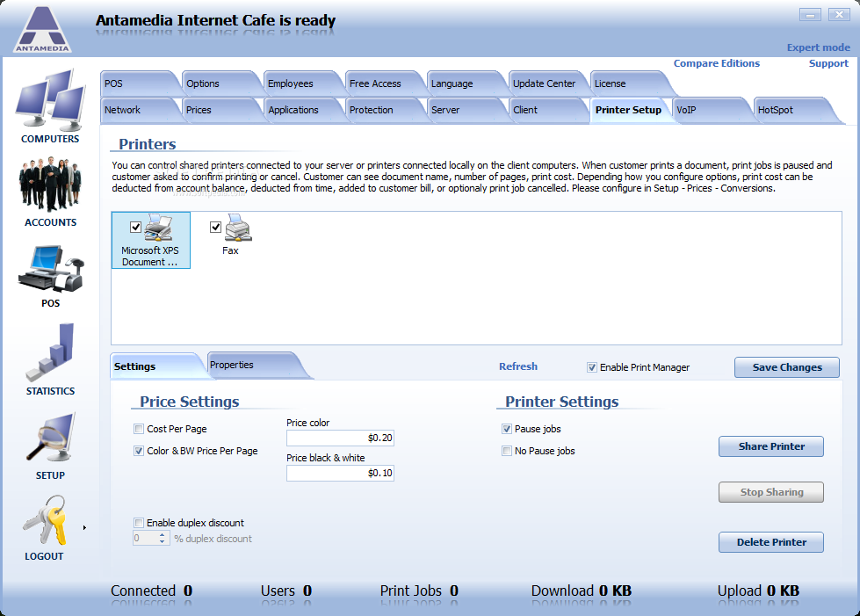Toggle Color & BW Price Per Page
Screen dimensions: 860x616
click(139, 451)
